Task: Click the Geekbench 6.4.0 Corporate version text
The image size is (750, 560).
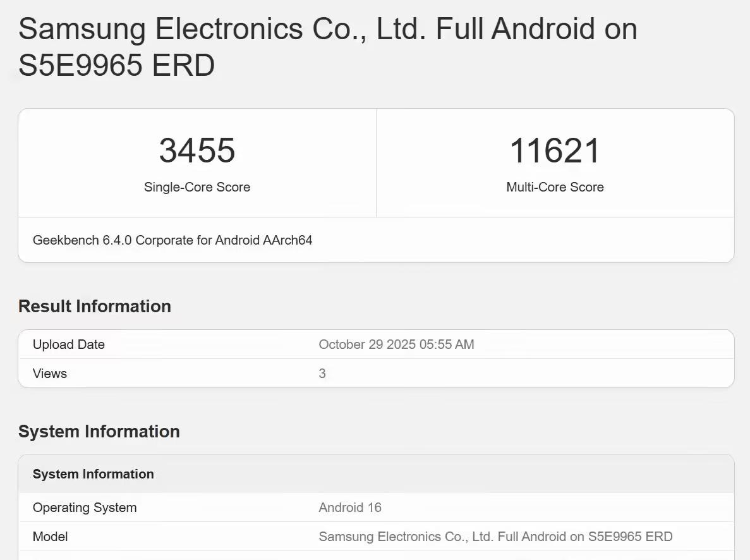Action: click(x=172, y=240)
